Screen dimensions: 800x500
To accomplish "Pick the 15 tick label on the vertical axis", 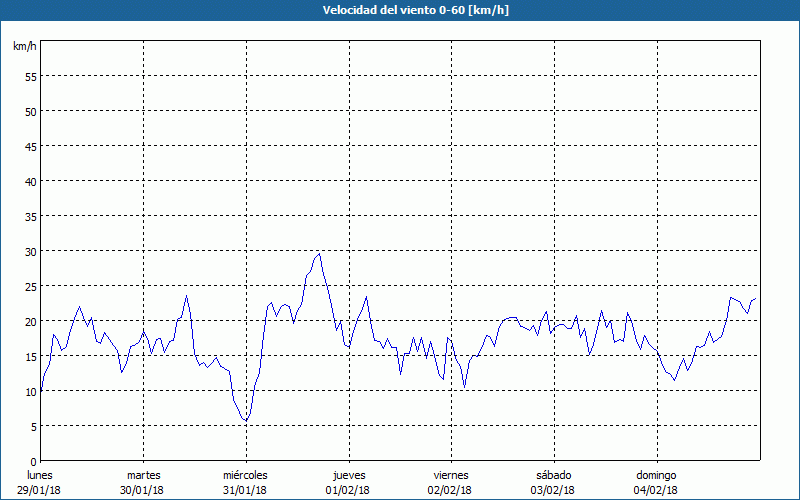I will 30,356.
